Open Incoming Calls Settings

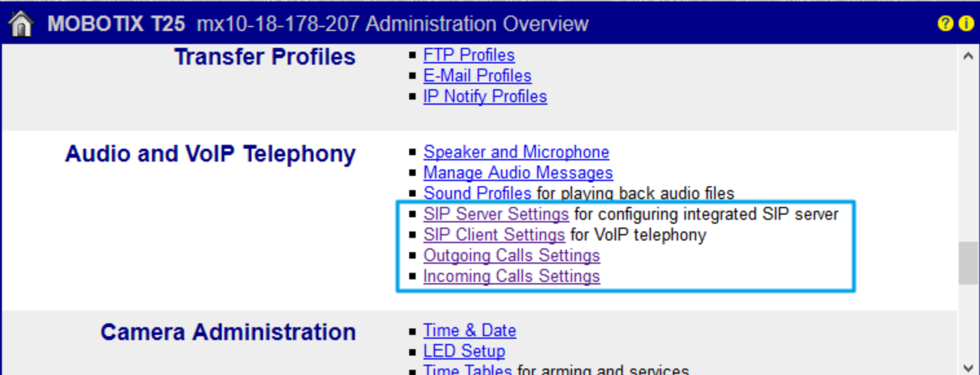pyautogui.click(x=511, y=276)
